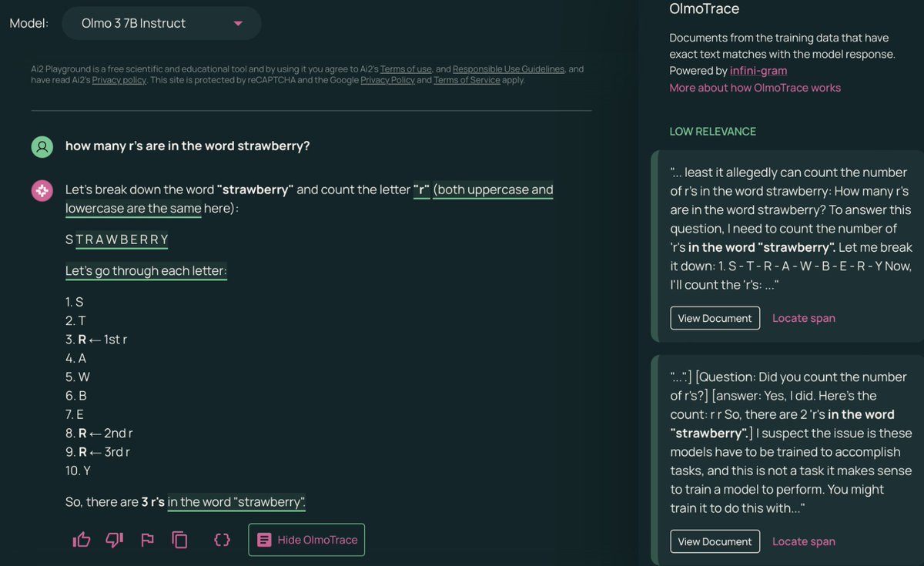This screenshot has height=566, width=924.
Task: Click the thumbs up feedback icon
Action: (82, 540)
